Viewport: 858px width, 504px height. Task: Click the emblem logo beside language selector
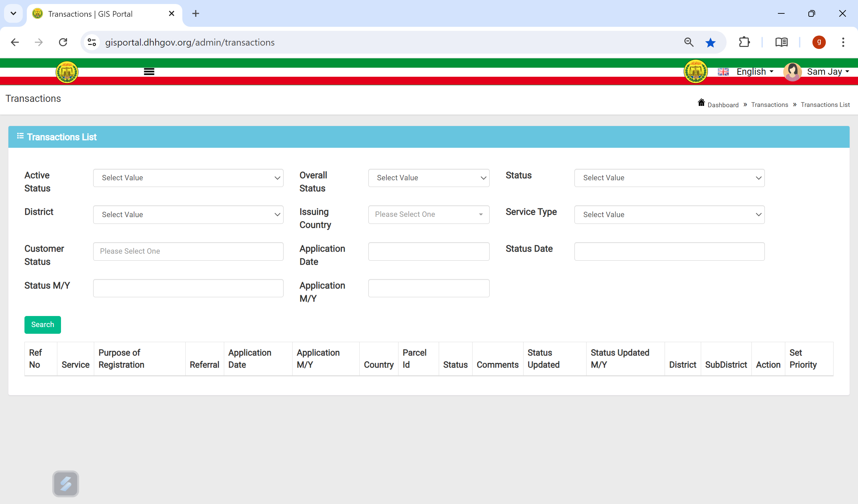click(695, 71)
